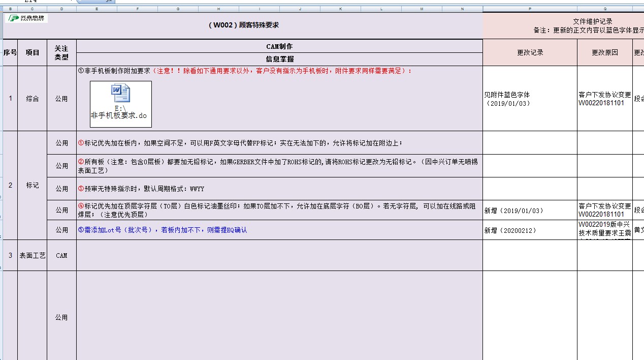644x360 pixels.
Task: Select the 公用 cell beside ⑤需添加Lot号
Action: [61, 230]
